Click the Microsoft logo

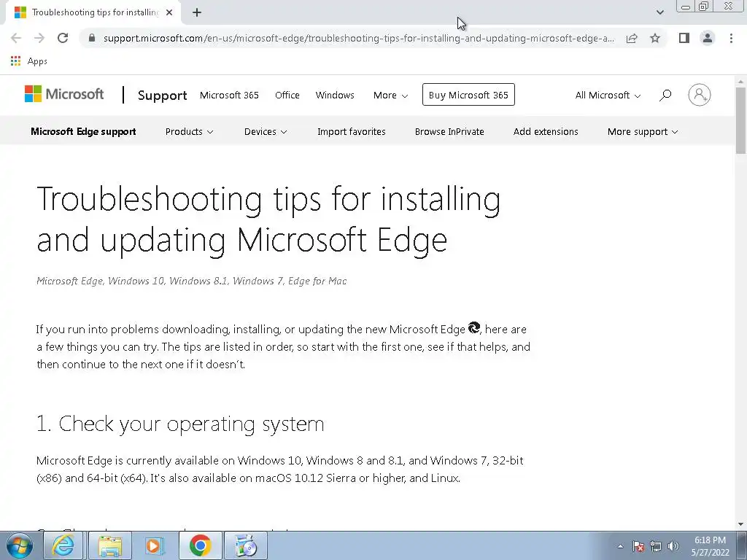click(x=64, y=94)
